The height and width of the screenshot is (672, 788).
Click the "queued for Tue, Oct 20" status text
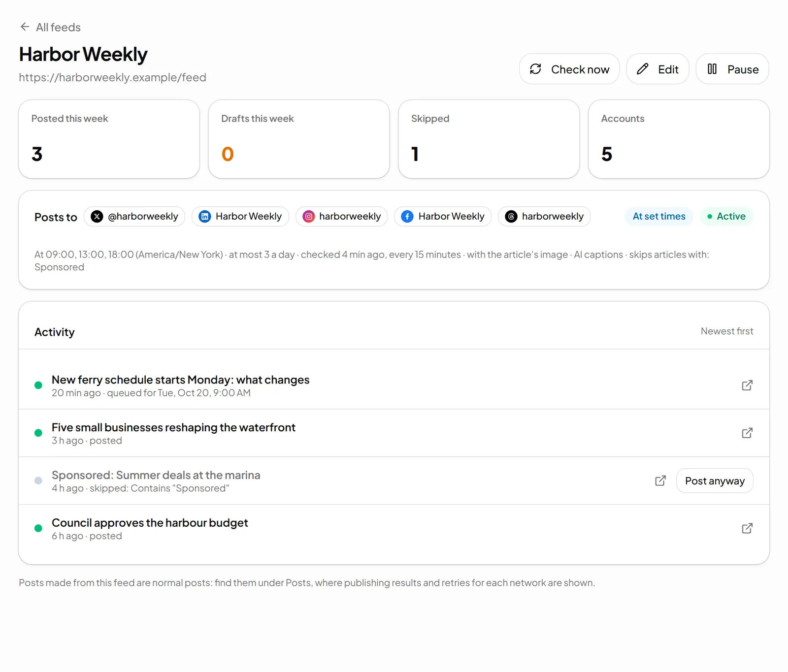(x=179, y=393)
